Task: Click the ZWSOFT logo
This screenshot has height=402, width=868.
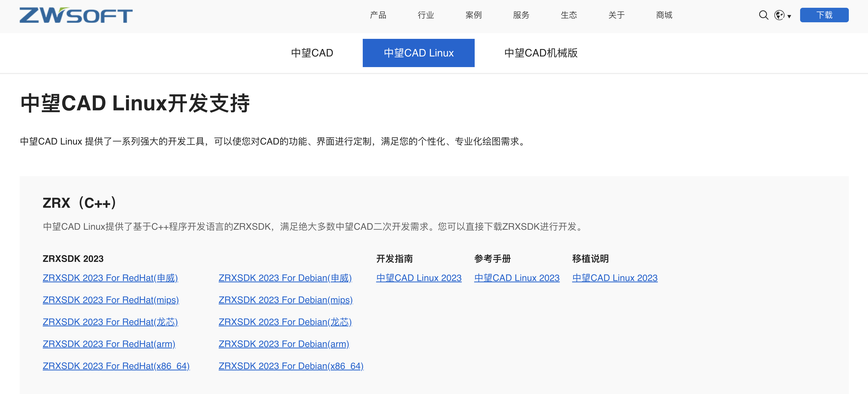Action: pyautogui.click(x=76, y=15)
